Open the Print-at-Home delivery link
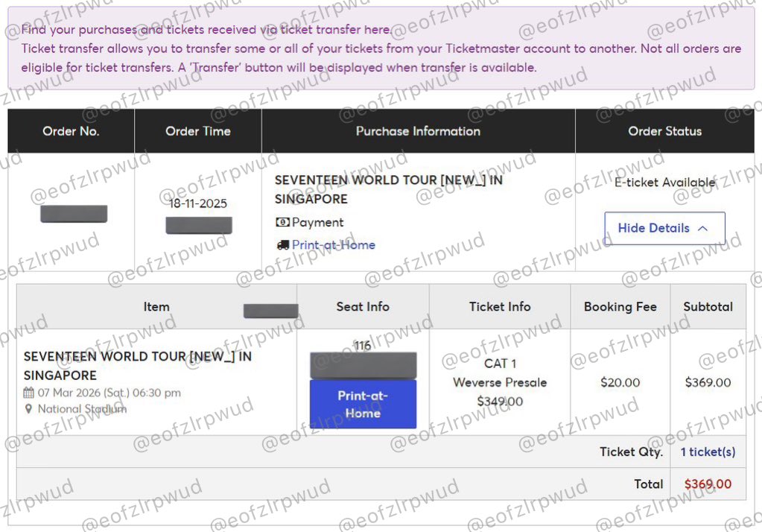 click(334, 245)
